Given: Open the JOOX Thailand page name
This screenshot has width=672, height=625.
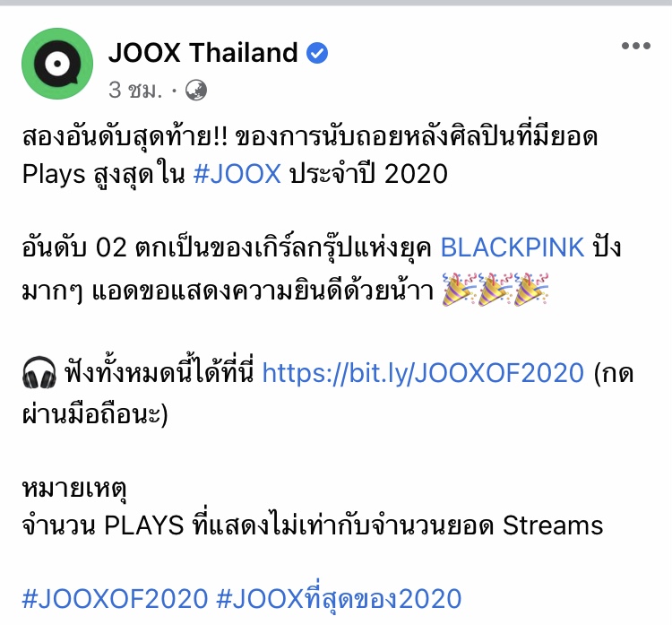Looking at the screenshot, I should (202, 53).
